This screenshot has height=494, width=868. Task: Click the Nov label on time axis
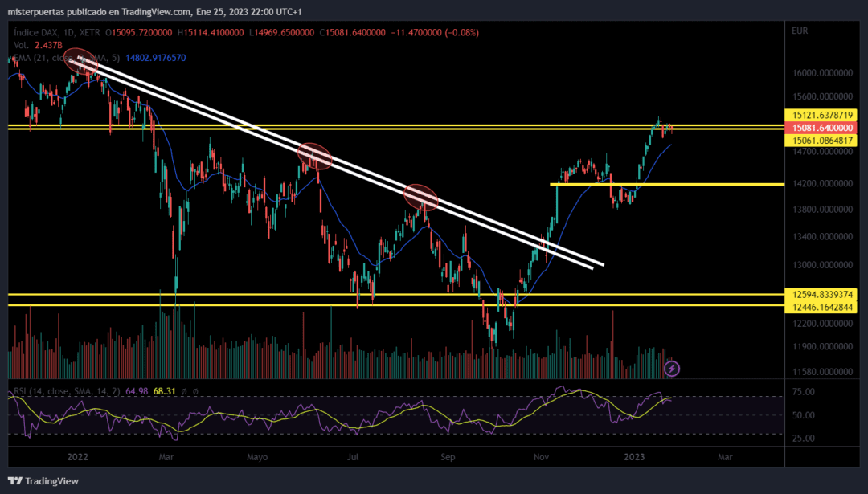[539, 456]
